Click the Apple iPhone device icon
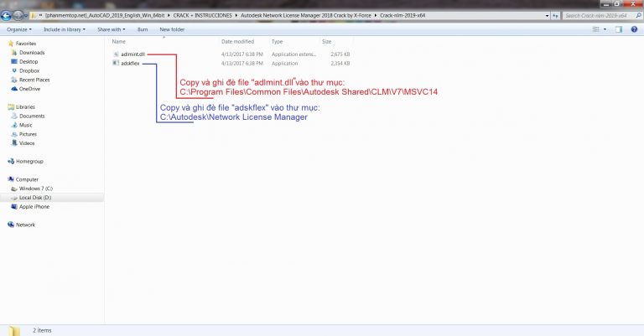Screen dimensions: 644x336 point(14,207)
